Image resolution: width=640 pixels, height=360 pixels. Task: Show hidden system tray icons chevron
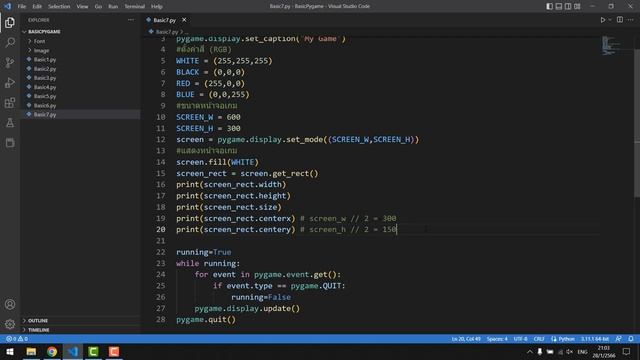pyautogui.click(x=530, y=352)
